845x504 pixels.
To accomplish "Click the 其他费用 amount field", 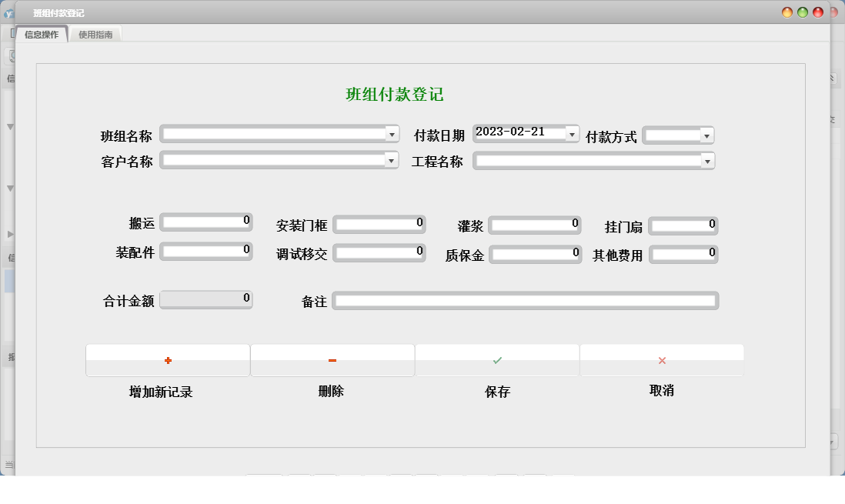I will coord(683,254).
